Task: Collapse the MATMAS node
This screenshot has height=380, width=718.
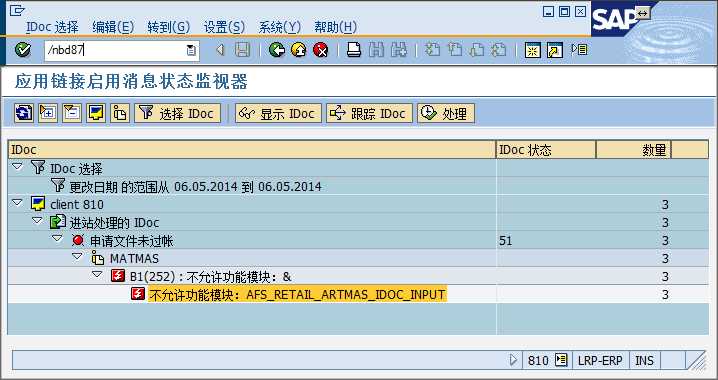Action: tap(77, 257)
